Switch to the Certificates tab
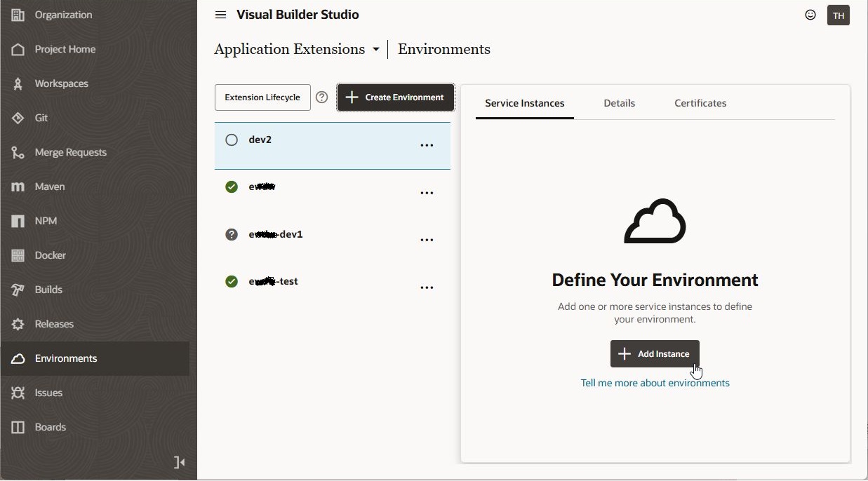The width and height of the screenshot is (868, 481). [x=700, y=103]
